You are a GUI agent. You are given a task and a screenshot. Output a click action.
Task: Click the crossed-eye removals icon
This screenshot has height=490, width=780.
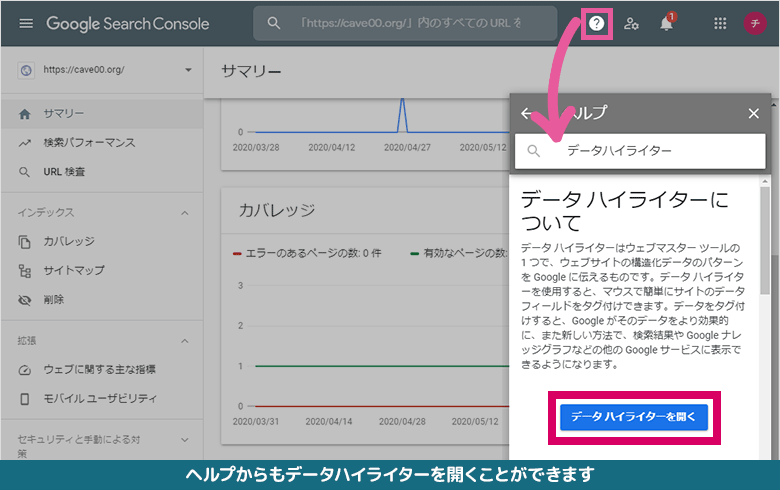pos(24,300)
